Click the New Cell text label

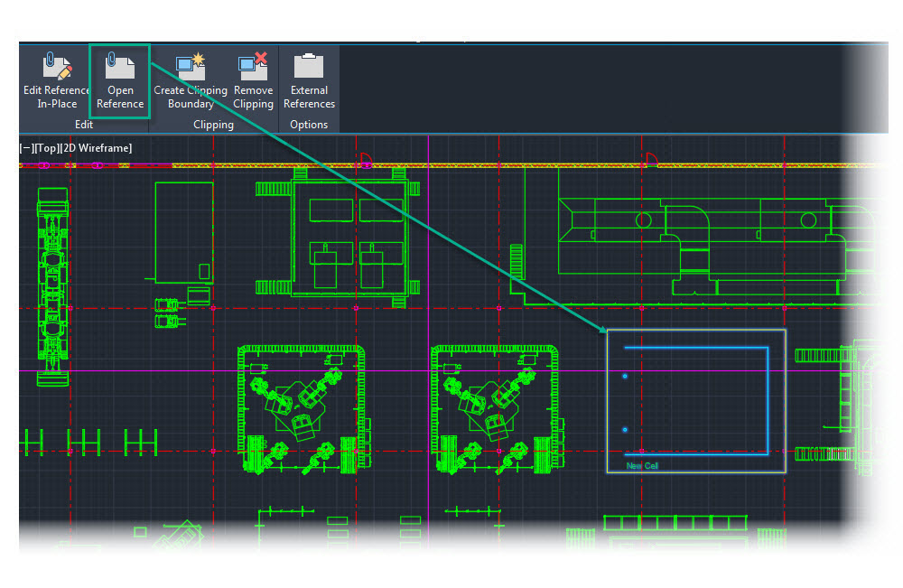(642, 464)
